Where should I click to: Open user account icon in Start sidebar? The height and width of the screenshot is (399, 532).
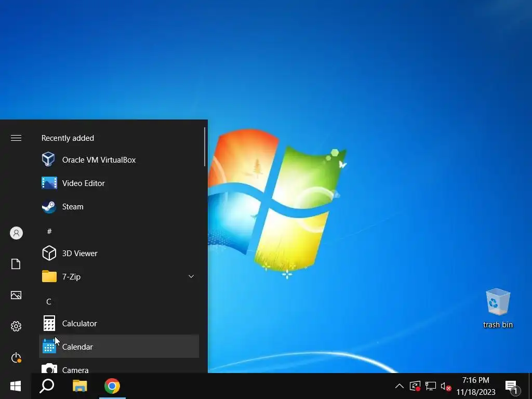16,233
